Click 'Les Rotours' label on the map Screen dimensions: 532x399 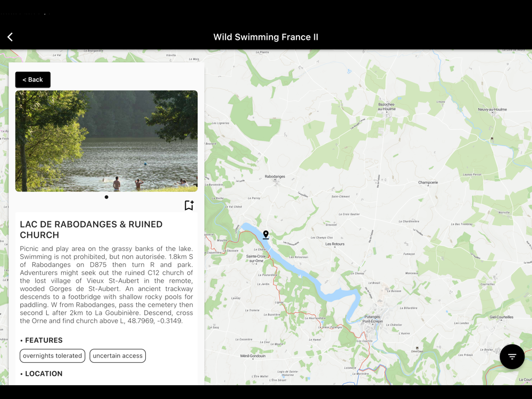pos(335,244)
